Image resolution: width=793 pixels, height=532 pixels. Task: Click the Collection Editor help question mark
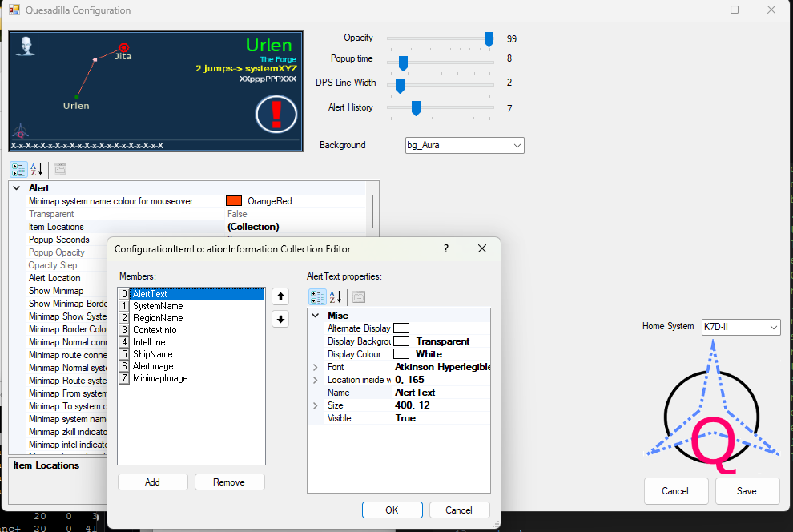tap(446, 249)
